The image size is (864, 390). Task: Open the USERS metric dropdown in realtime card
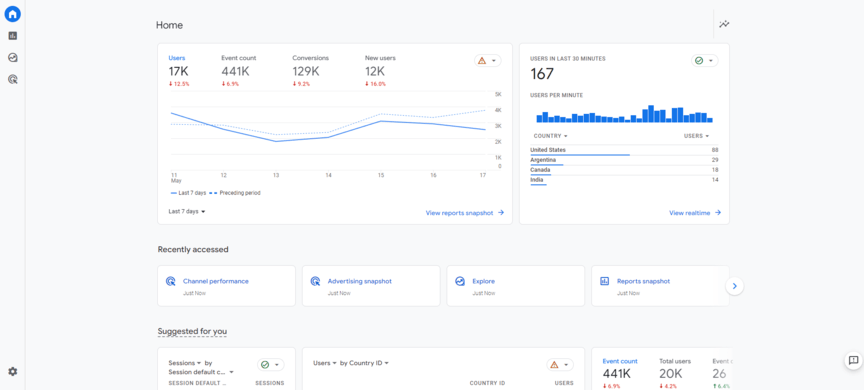pyautogui.click(x=696, y=136)
